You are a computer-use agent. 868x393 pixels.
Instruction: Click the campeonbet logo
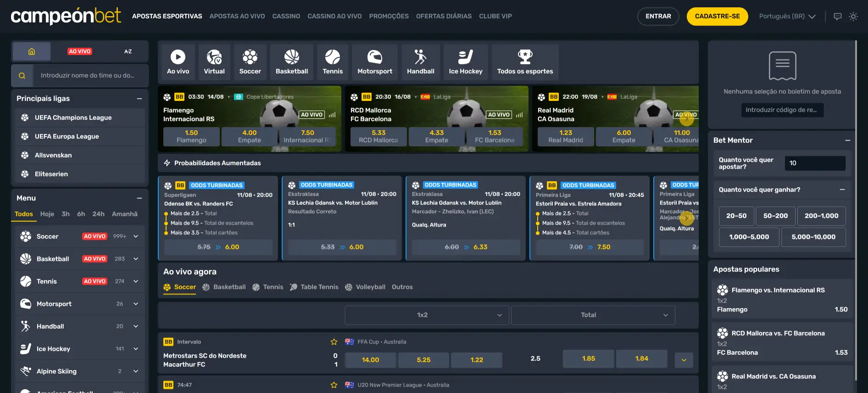click(x=66, y=16)
